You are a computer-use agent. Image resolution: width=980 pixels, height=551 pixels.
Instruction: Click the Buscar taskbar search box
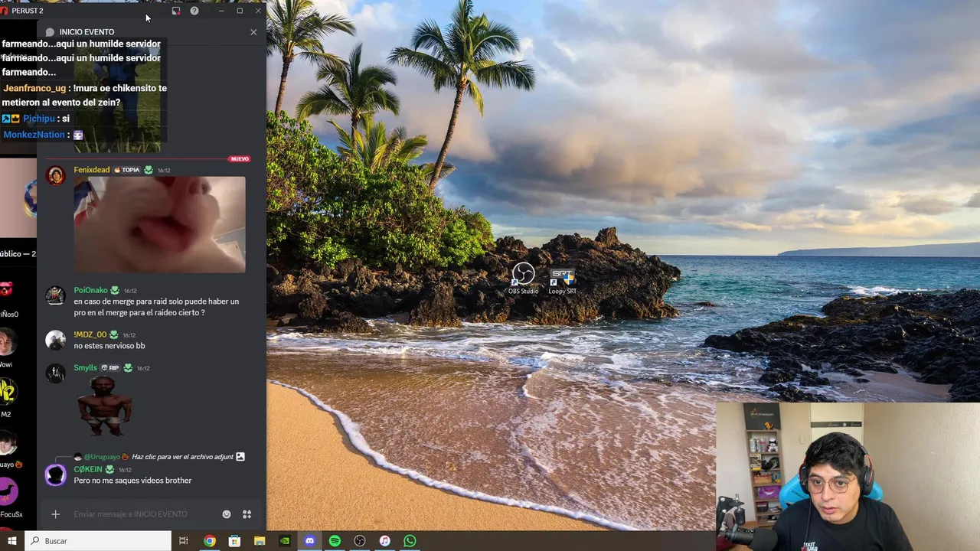tap(97, 541)
